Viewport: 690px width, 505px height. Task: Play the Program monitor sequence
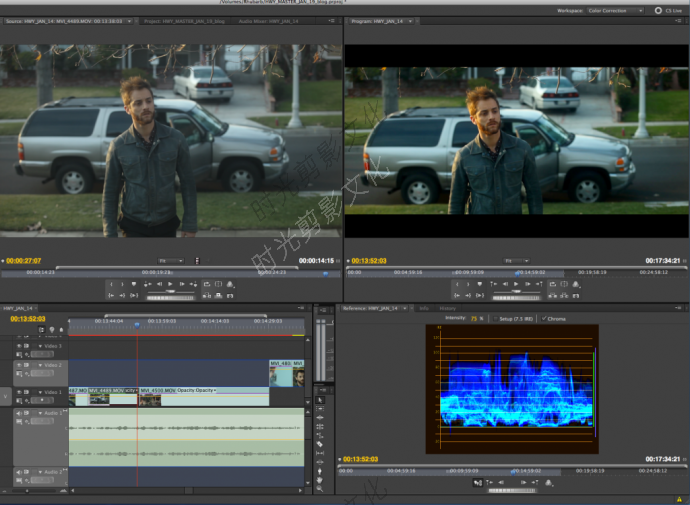pos(516,284)
